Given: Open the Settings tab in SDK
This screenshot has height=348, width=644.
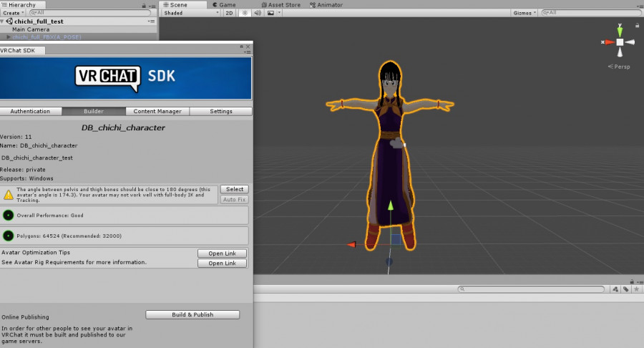Looking at the screenshot, I should point(221,111).
